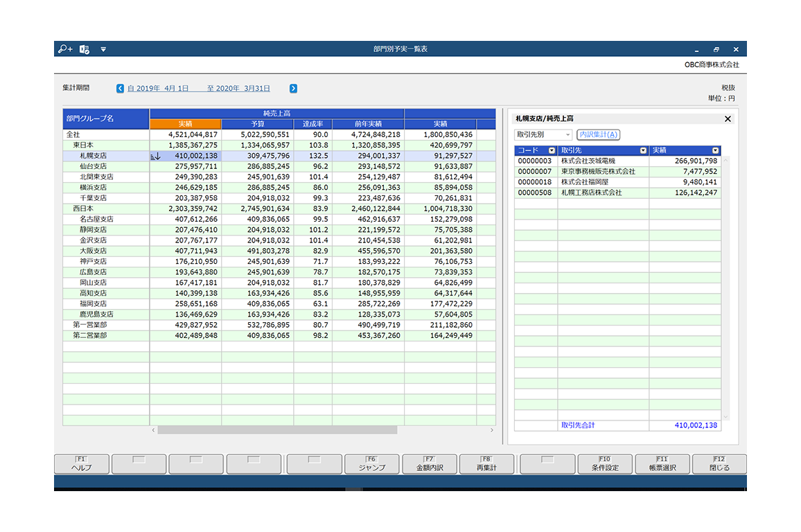Go to the previous 集計期間 period
801x532 pixels.
pos(120,89)
